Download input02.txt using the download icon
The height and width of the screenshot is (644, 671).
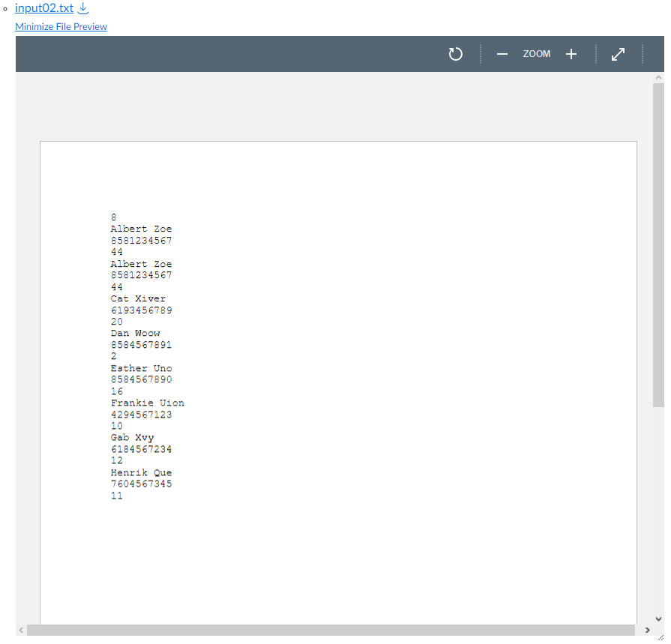click(x=82, y=9)
